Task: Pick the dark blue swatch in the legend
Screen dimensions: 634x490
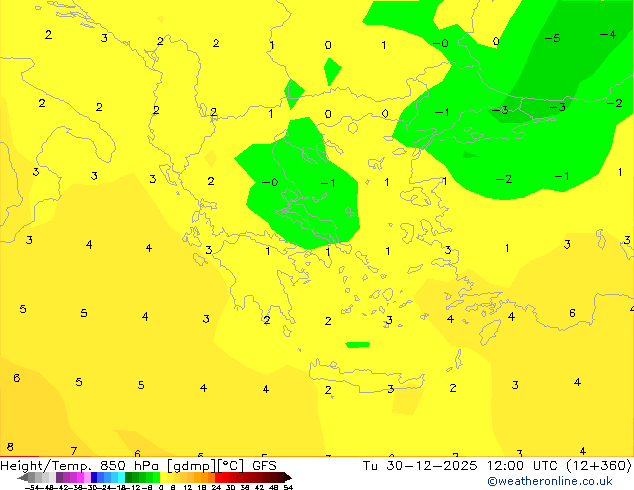Action: pyautogui.click(x=94, y=477)
